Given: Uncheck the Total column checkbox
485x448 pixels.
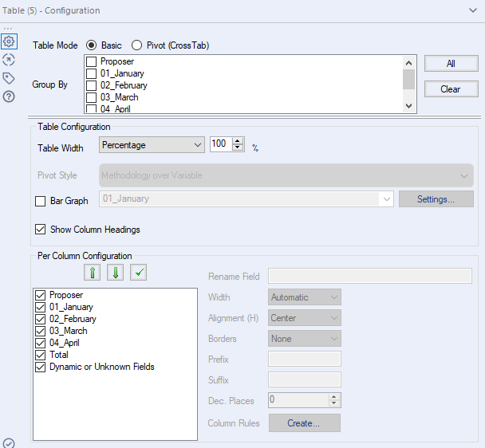Looking at the screenshot, I should [x=41, y=355].
